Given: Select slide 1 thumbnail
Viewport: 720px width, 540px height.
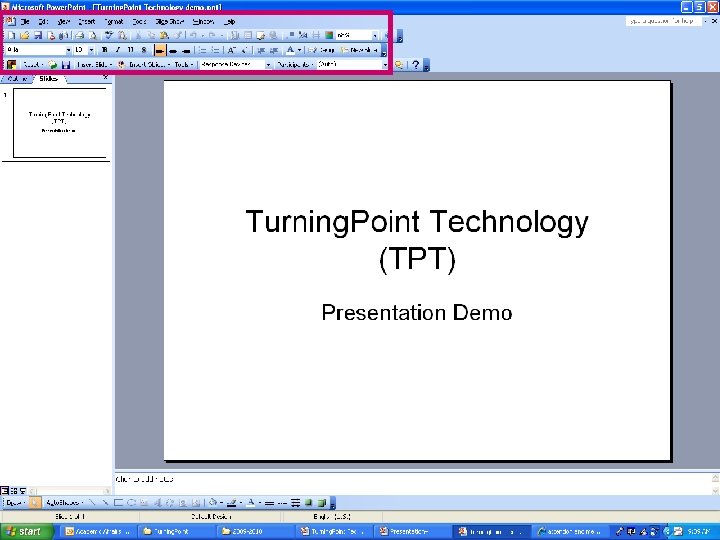Looking at the screenshot, I should pos(60,123).
